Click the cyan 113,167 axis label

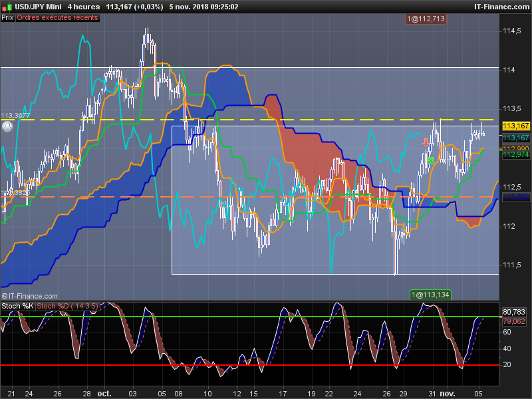pos(516,138)
